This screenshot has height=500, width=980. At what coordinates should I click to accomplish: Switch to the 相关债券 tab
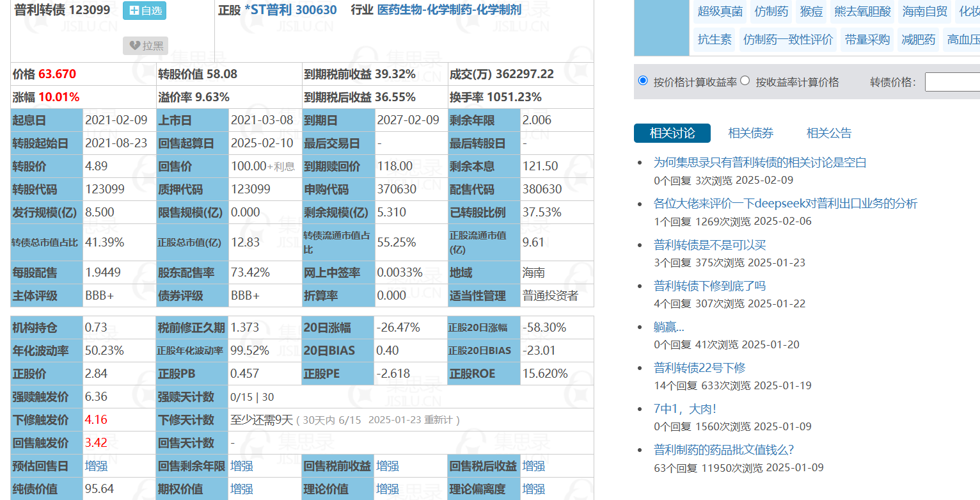[751, 133]
